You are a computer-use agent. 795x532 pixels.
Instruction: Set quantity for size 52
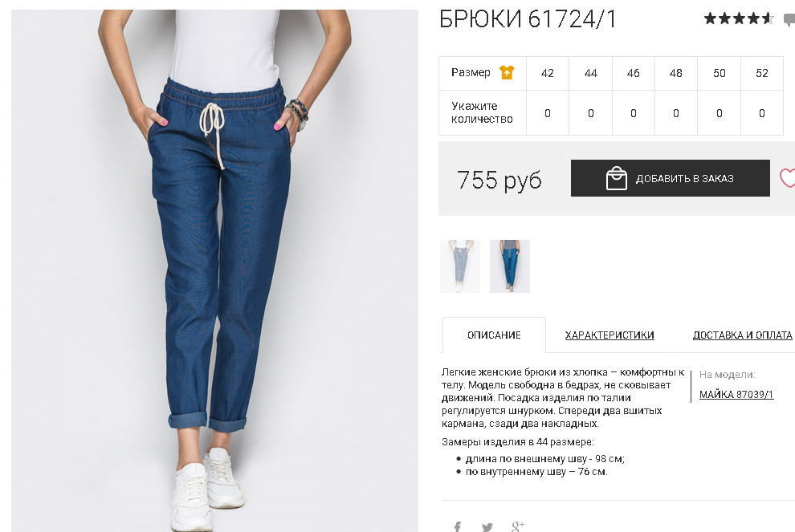pos(761,113)
